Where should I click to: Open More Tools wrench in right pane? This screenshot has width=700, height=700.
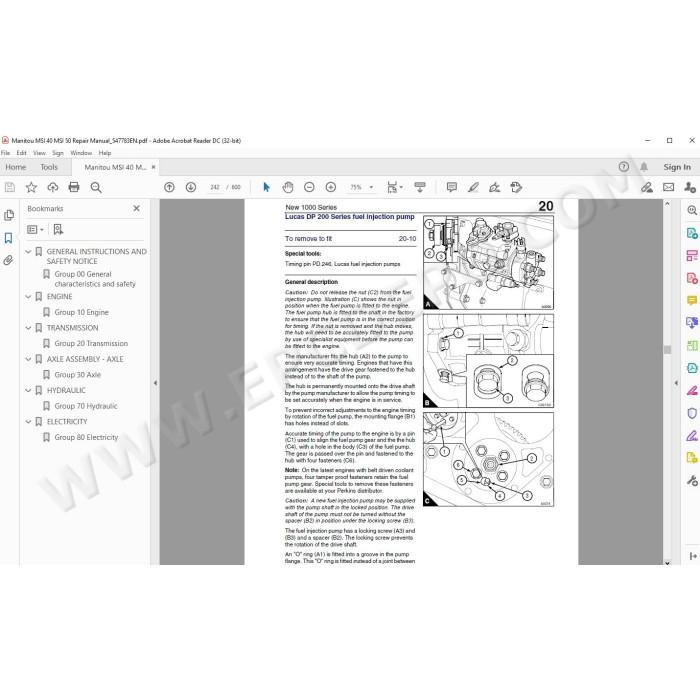[x=692, y=480]
